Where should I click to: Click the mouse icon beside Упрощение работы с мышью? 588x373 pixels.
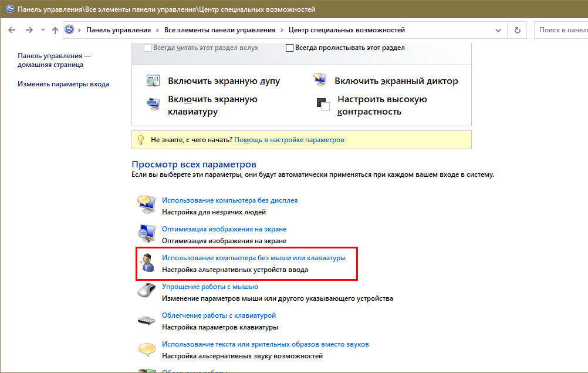click(x=146, y=292)
